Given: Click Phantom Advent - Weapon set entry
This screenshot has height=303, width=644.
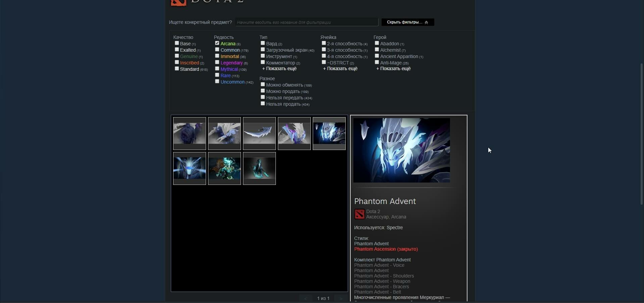Looking at the screenshot, I should [x=382, y=281].
